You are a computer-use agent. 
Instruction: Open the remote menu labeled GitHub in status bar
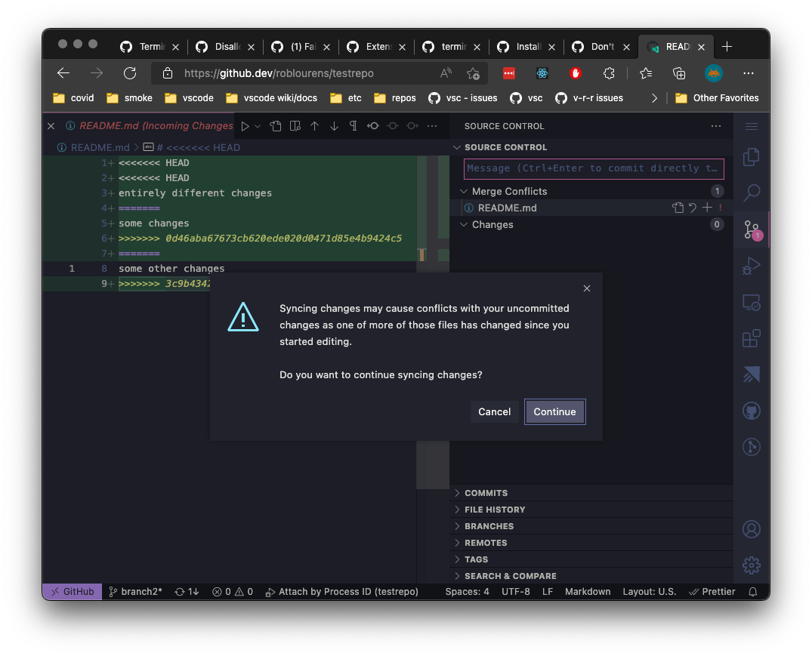click(x=72, y=591)
